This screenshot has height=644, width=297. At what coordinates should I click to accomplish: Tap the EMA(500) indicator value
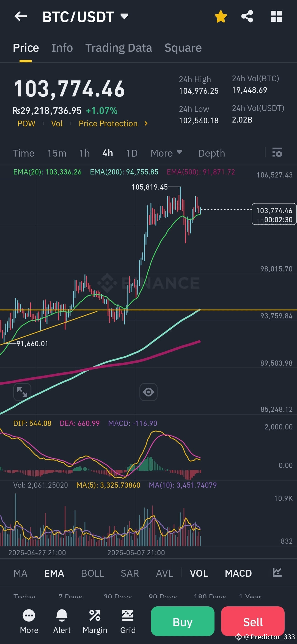click(x=201, y=172)
